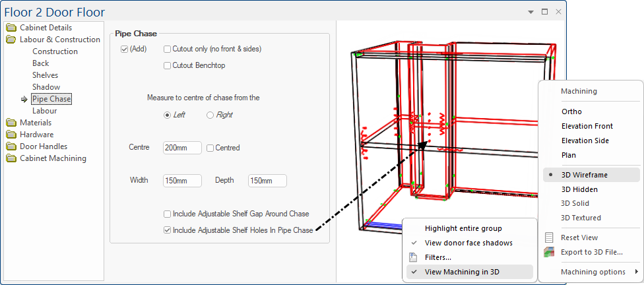Collapse the Labour & Construction tree node
The image size is (644, 285).
click(x=11, y=40)
